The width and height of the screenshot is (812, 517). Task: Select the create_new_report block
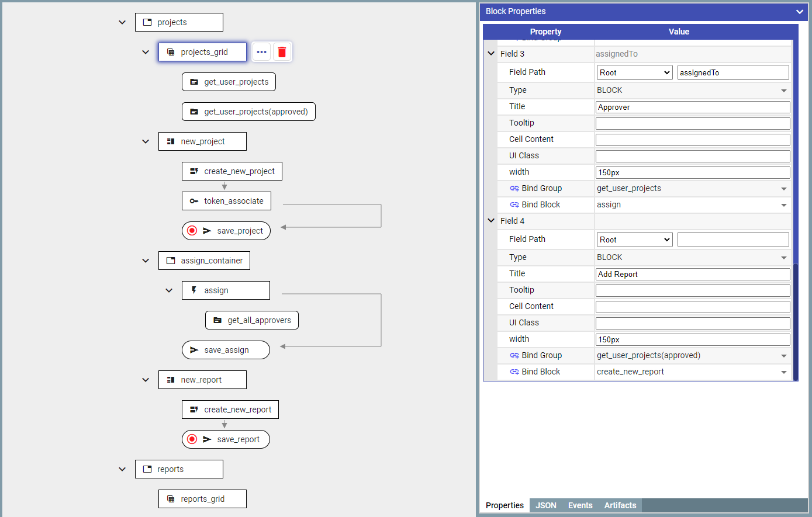coord(230,410)
